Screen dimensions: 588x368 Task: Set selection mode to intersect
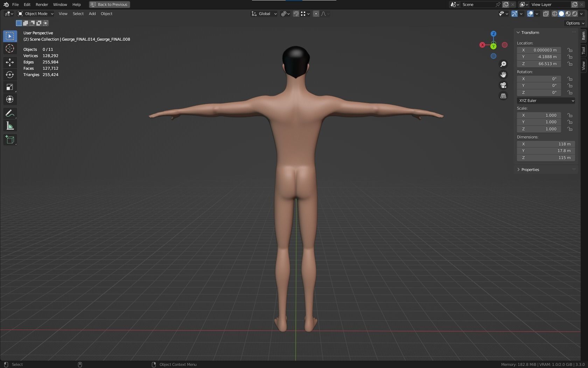(45, 23)
